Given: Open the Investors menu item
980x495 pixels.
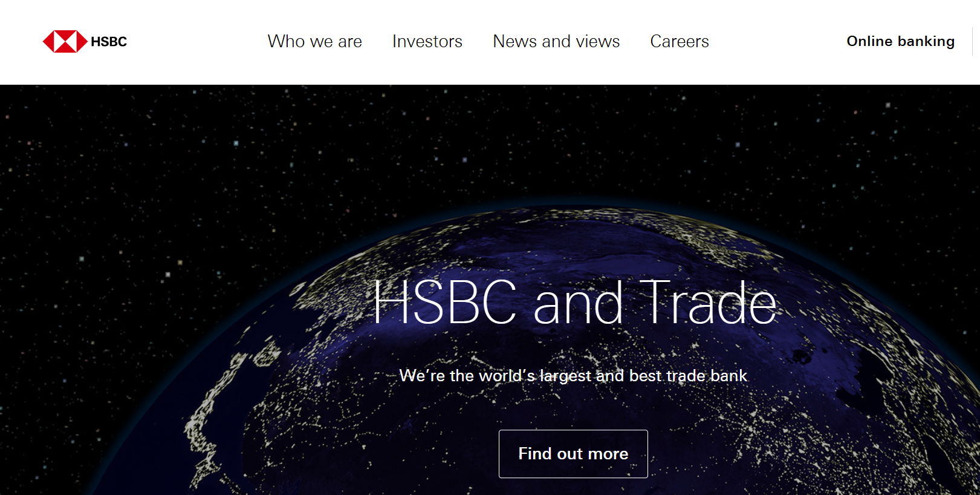Looking at the screenshot, I should tap(427, 41).
